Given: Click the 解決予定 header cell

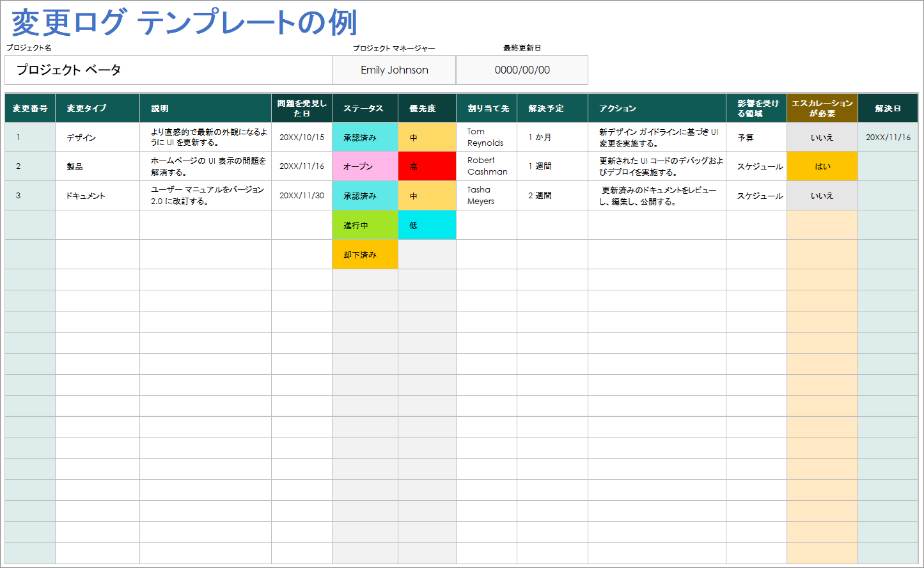Looking at the screenshot, I should 552,108.
